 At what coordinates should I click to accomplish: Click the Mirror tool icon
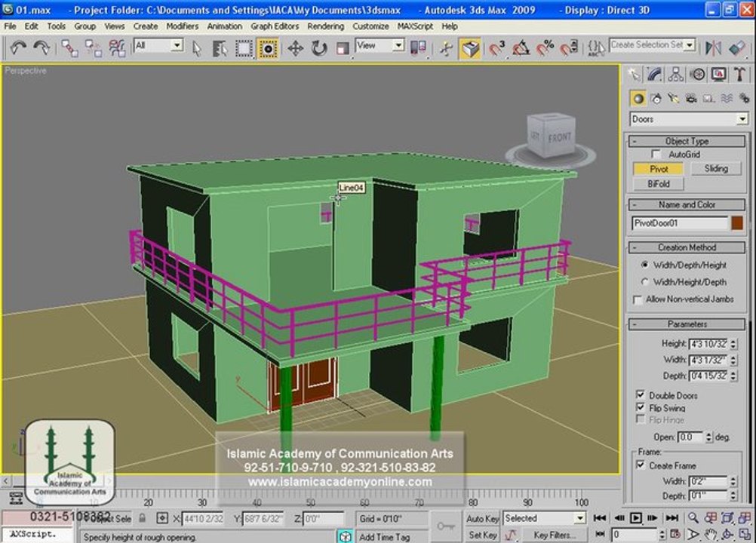pyautogui.click(x=713, y=48)
